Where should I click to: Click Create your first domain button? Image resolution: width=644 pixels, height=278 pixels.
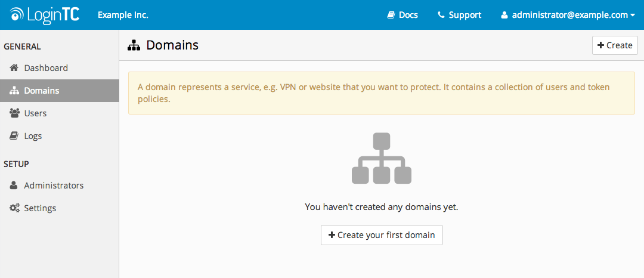382,235
